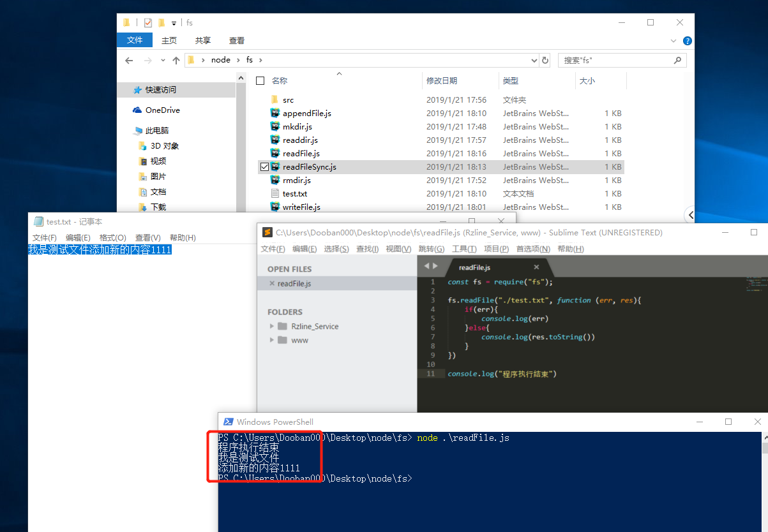The width and height of the screenshot is (768, 532).
Task: Open Explorer's 文件 ribbon tab
Action: point(135,40)
